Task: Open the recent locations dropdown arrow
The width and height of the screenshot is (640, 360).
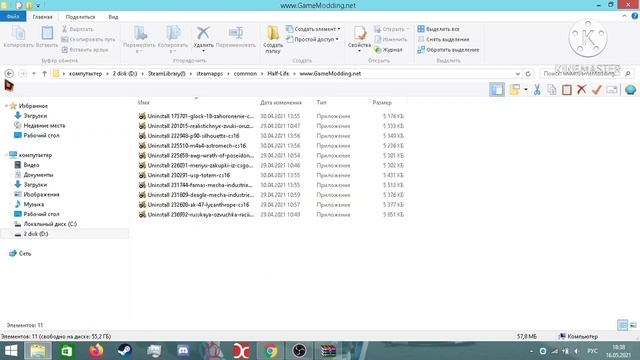Action: 34,74
